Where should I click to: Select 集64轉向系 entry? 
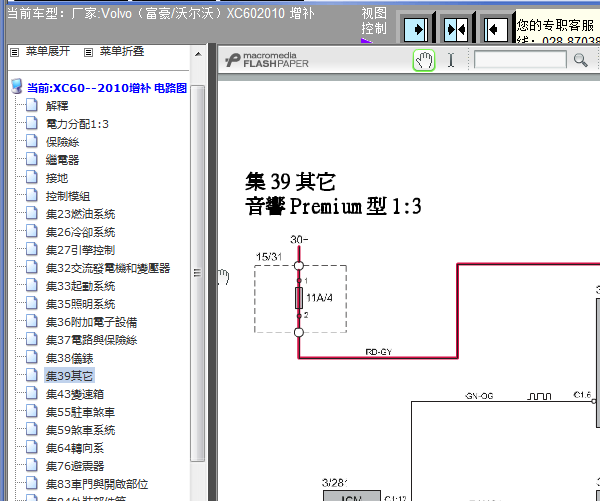(x=75, y=448)
